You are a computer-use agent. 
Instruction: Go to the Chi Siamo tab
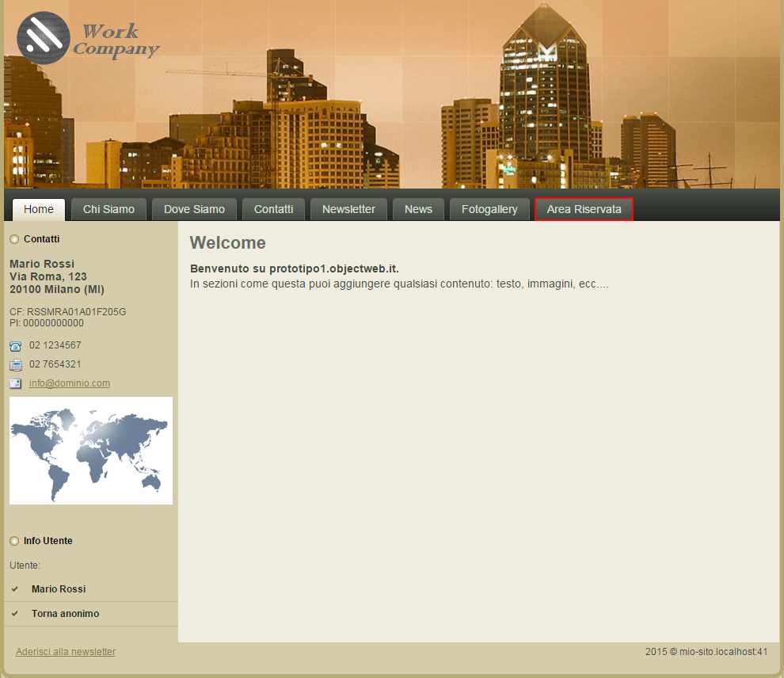click(108, 209)
